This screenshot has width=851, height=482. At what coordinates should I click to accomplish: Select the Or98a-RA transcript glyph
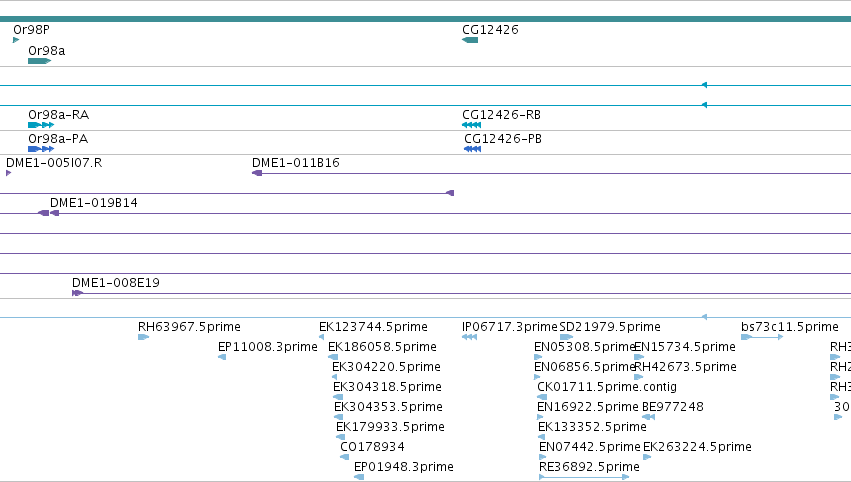click(41, 125)
